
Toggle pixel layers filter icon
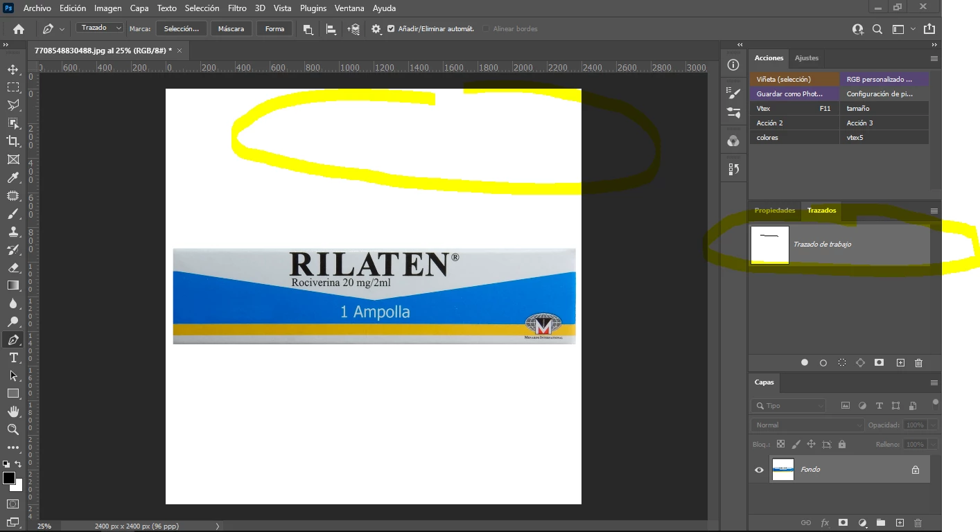coord(846,406)
